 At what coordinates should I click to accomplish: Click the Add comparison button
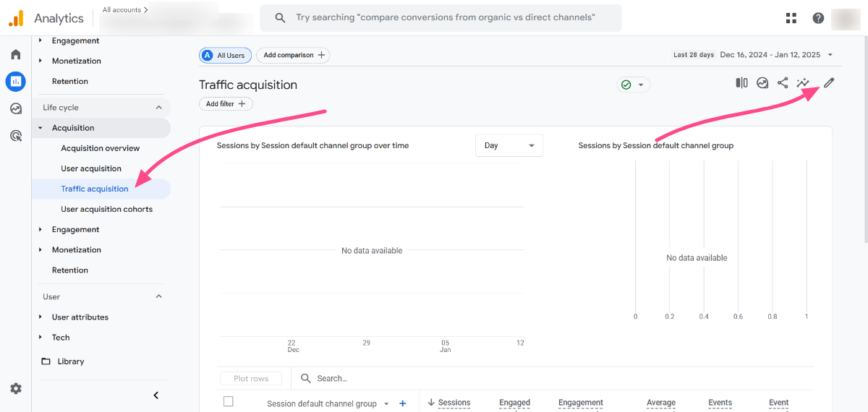[293, 55]
